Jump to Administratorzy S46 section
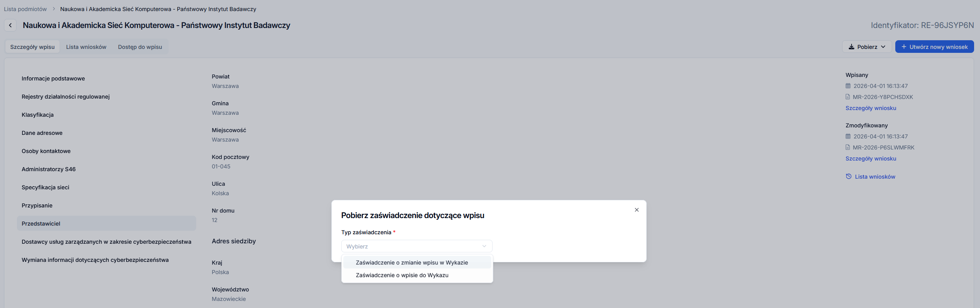The height and width of the screenshot is (308, 980). coord(48,169)
